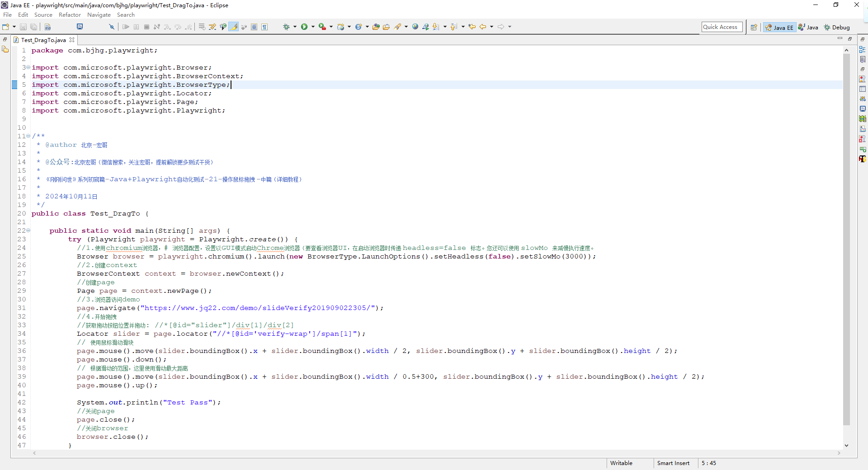868x470 pixels.
Task: Switch to the Java perspective
Action: (x=808, y=28)
